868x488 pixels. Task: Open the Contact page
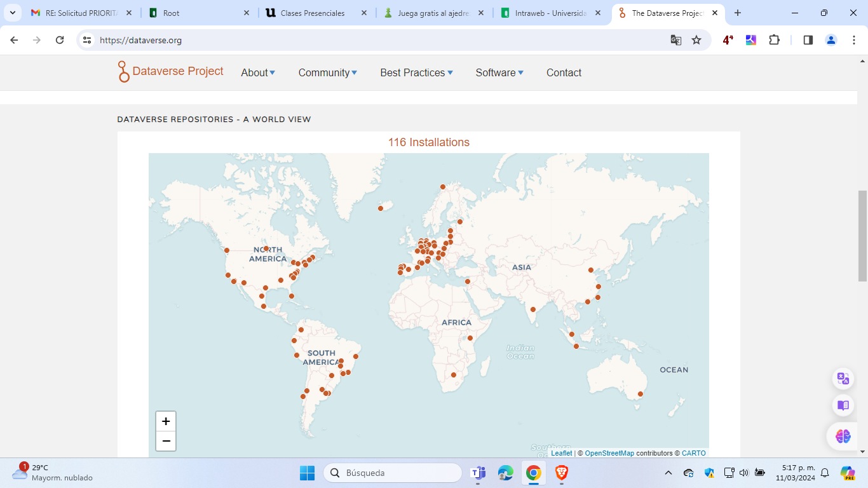click(x=564, y=72)
